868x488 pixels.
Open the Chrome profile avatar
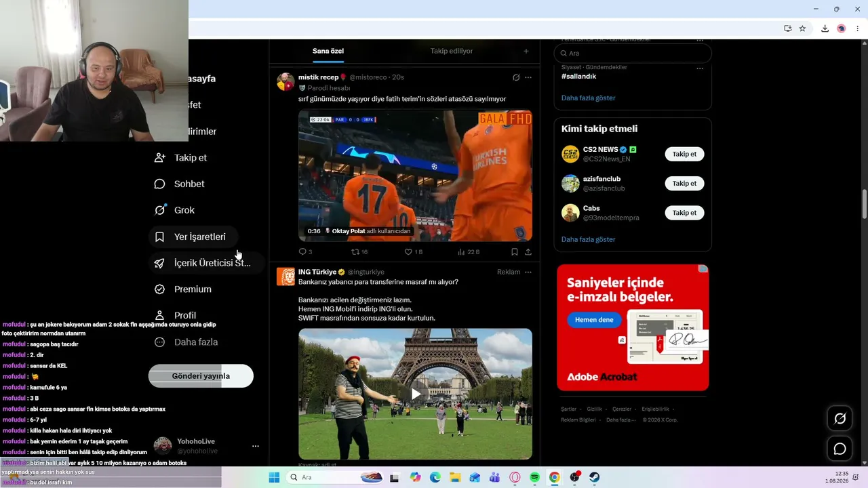coord(842,28)
